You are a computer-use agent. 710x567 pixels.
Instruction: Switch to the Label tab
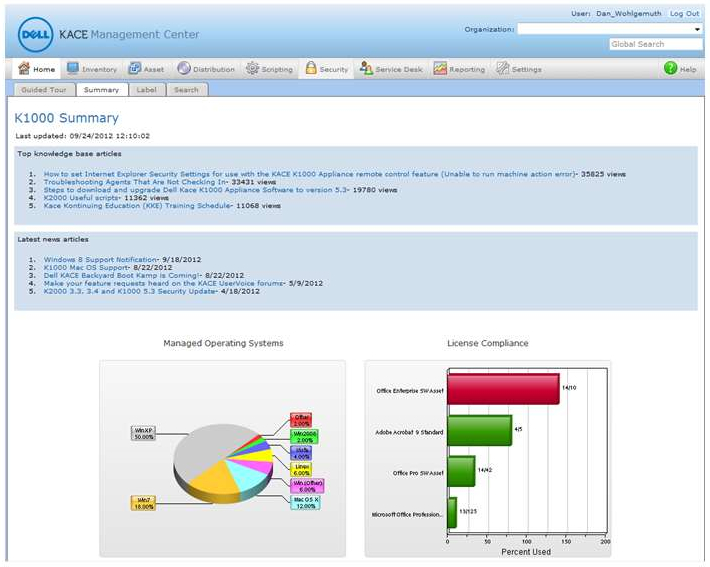pos(147,90)
